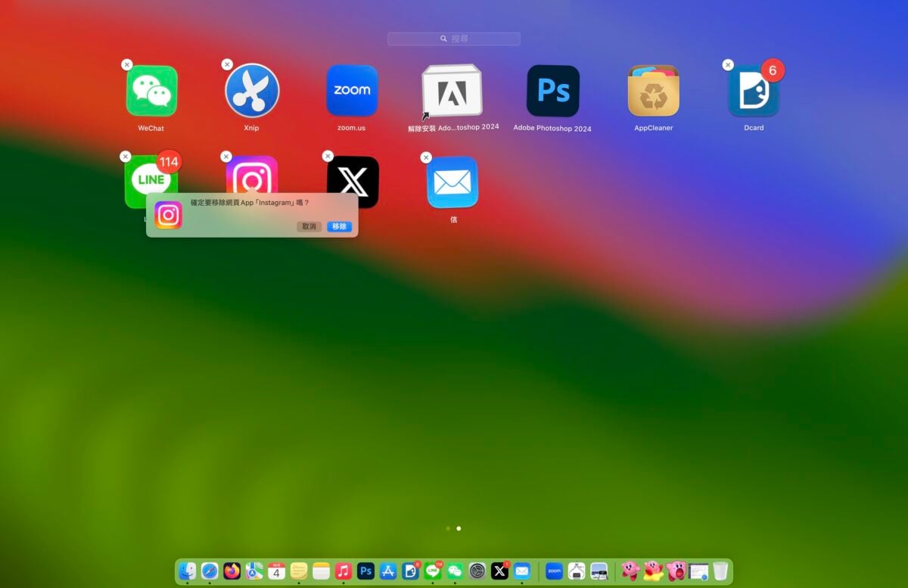Screen dimensions: 908x588
Task: Open AppCleaner in Launchpad
Action: coord(654,91)
